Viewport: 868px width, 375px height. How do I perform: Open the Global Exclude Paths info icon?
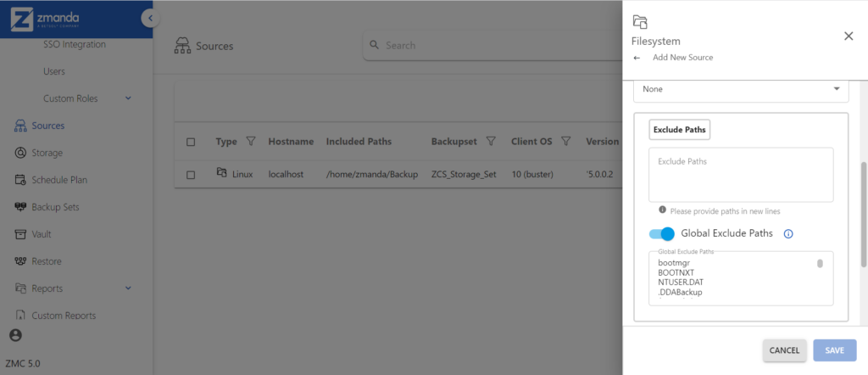click(x=789, y=234)
